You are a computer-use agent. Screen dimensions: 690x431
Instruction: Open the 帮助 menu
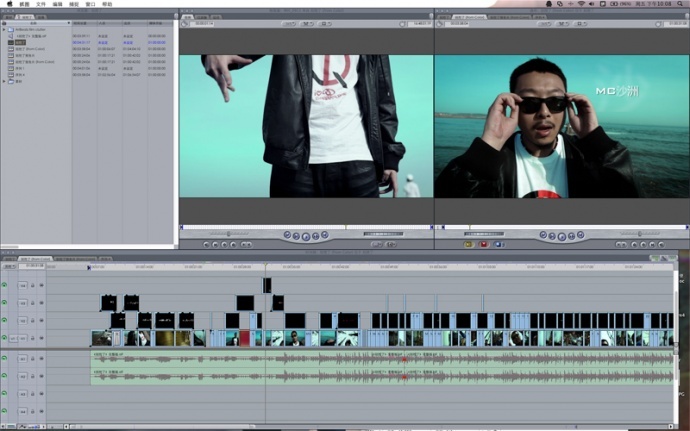(107, 4)
